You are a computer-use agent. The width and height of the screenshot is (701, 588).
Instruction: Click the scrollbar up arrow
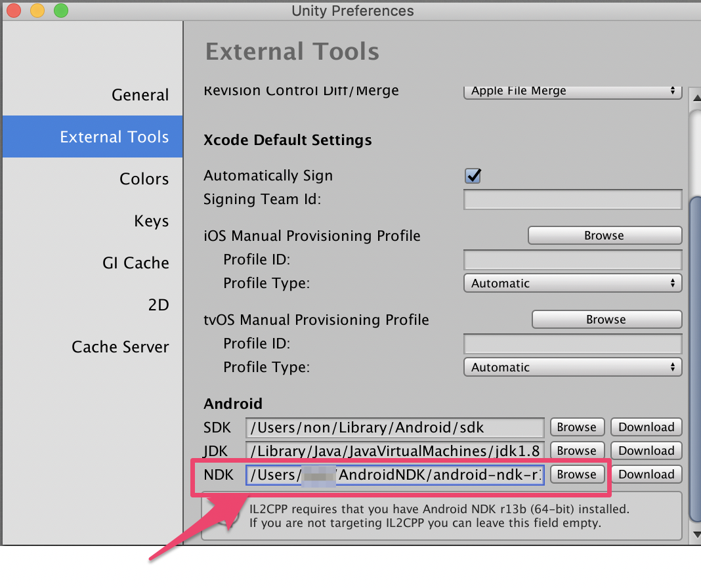(x=696, y=98)
